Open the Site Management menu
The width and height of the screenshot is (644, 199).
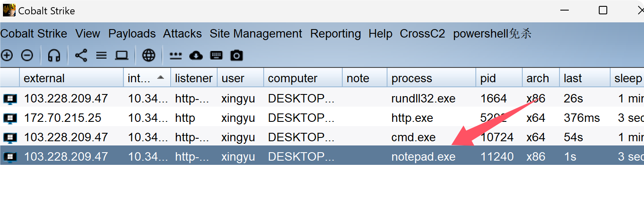click(256, 34)
